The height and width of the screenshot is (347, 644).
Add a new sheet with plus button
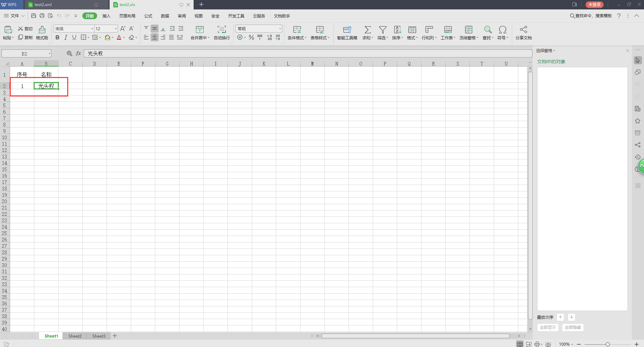(x=115, y=336)
